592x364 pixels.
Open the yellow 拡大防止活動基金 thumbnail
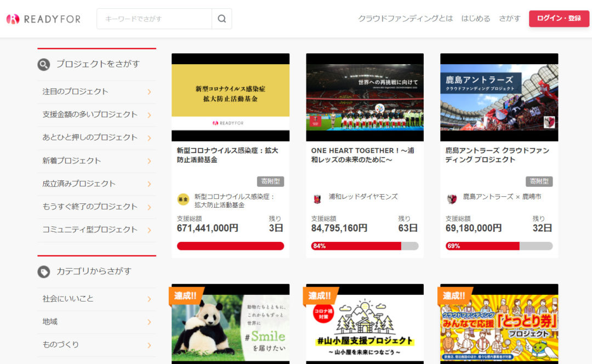231,98
